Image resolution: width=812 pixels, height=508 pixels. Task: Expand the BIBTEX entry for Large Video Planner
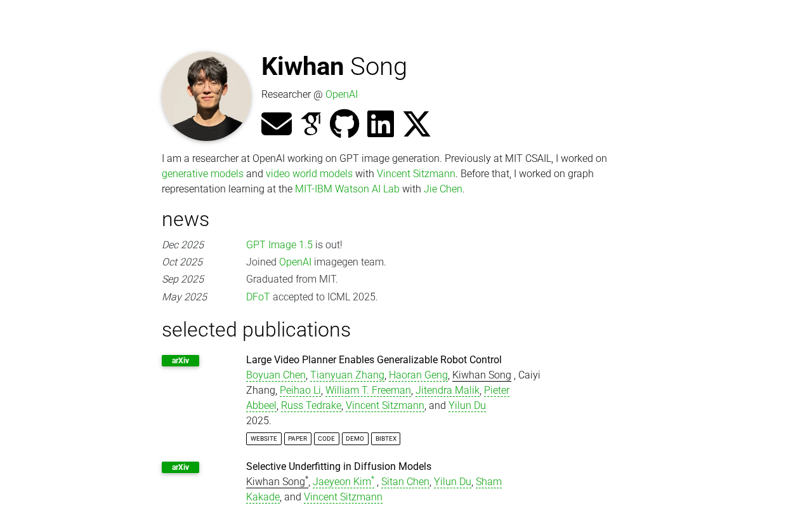pos(386,439)
